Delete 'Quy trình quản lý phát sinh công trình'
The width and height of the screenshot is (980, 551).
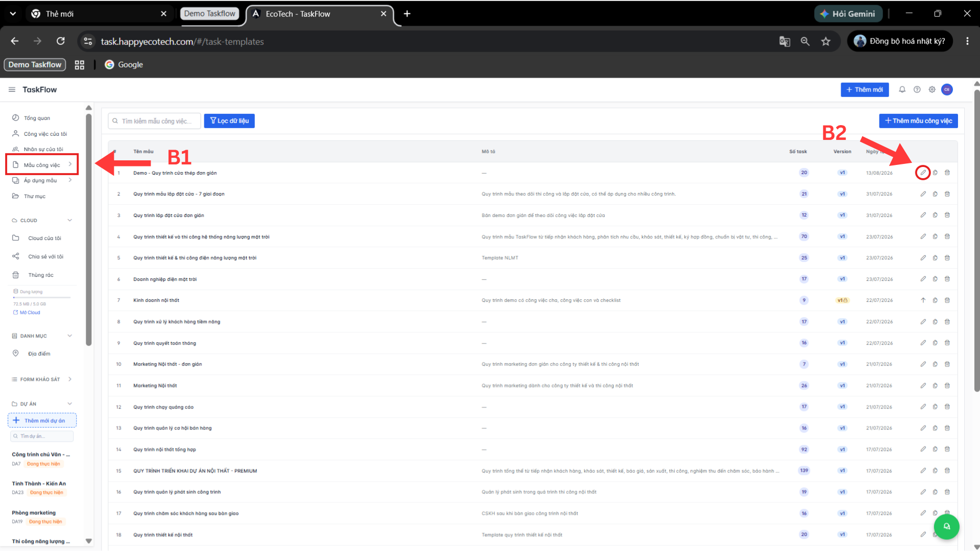click(x=947, y=492)
